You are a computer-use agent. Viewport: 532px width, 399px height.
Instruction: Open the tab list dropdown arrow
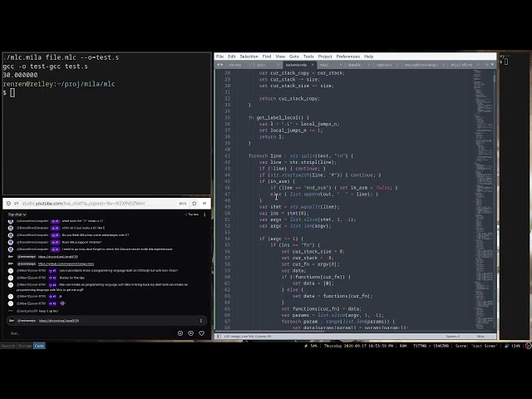pos(493,65)
